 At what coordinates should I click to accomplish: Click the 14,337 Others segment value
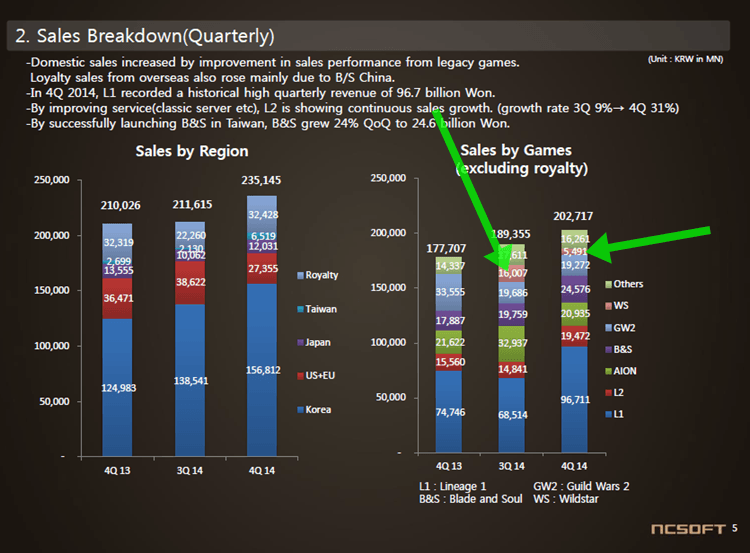[x=450, y=266]
